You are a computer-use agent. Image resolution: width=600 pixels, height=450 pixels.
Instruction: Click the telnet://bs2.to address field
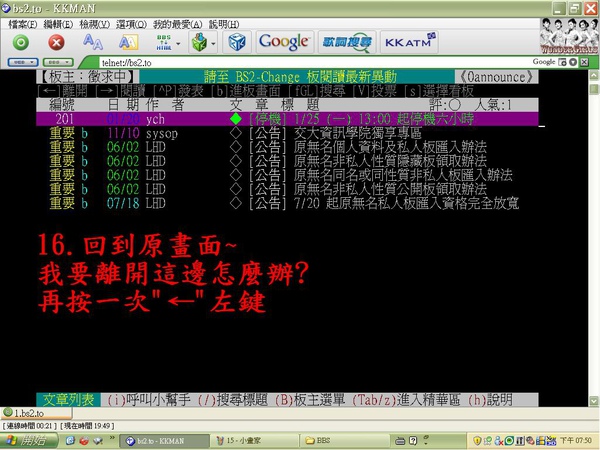click(314, 62)
